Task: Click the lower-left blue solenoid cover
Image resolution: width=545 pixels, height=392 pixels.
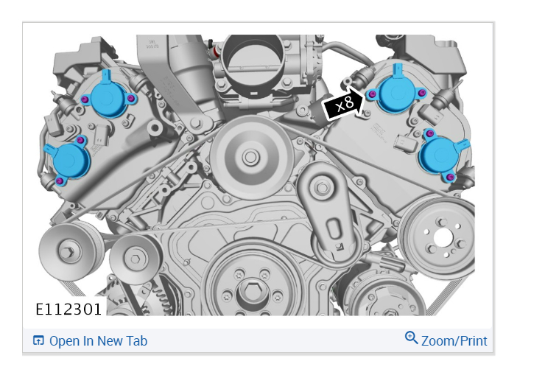Action: pos(68,161)
